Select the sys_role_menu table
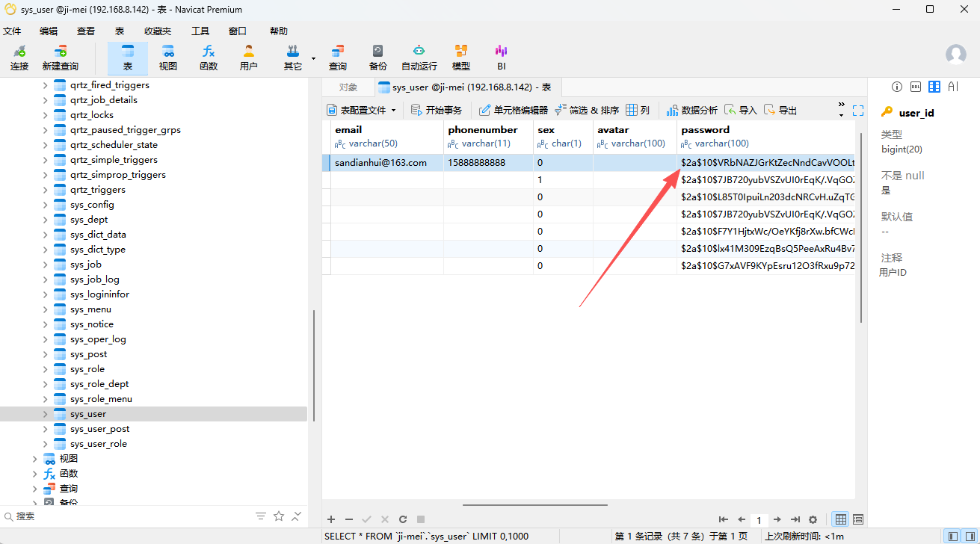 coord(101,399)
